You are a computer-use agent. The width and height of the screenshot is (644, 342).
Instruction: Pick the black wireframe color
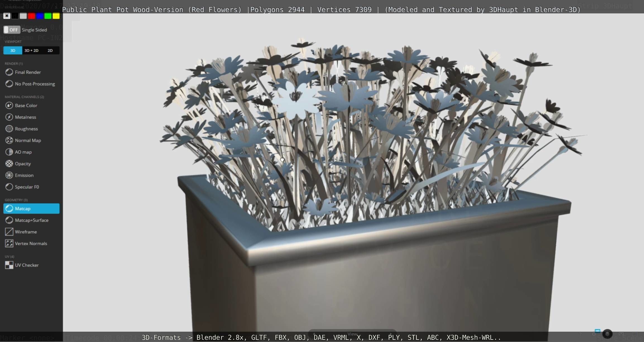(15, 16)
